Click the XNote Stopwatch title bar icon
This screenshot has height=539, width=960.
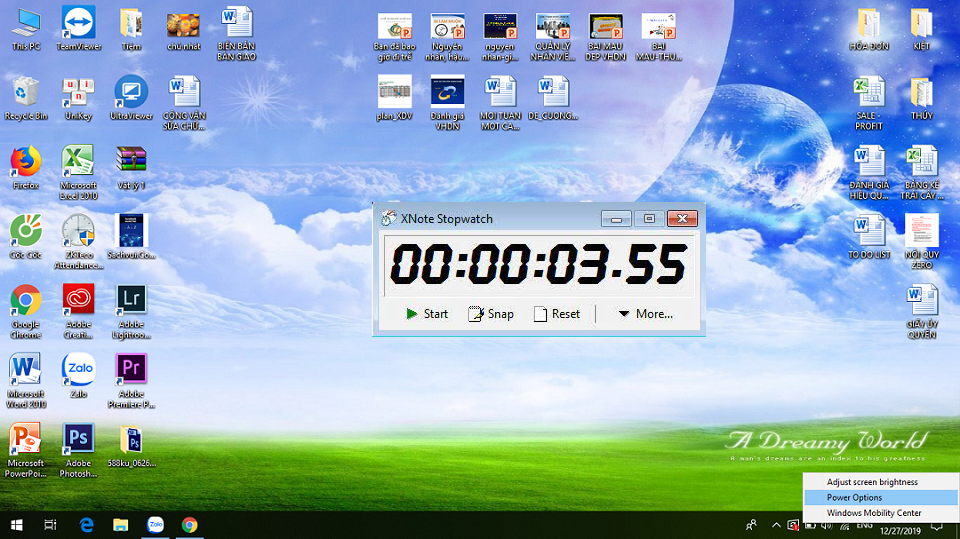point(388,219)
